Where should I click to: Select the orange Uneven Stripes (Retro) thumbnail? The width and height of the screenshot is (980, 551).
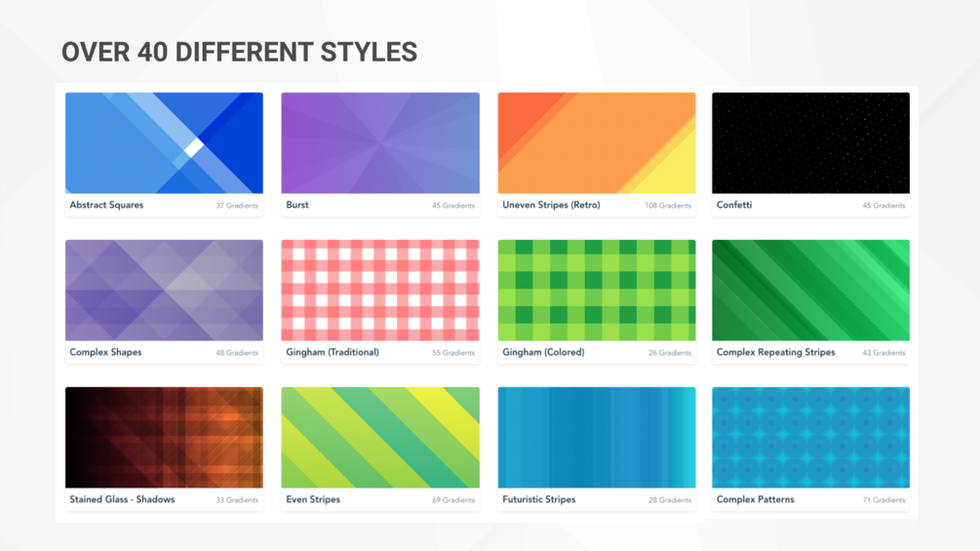pyautogui.click(x=596, y=143)
